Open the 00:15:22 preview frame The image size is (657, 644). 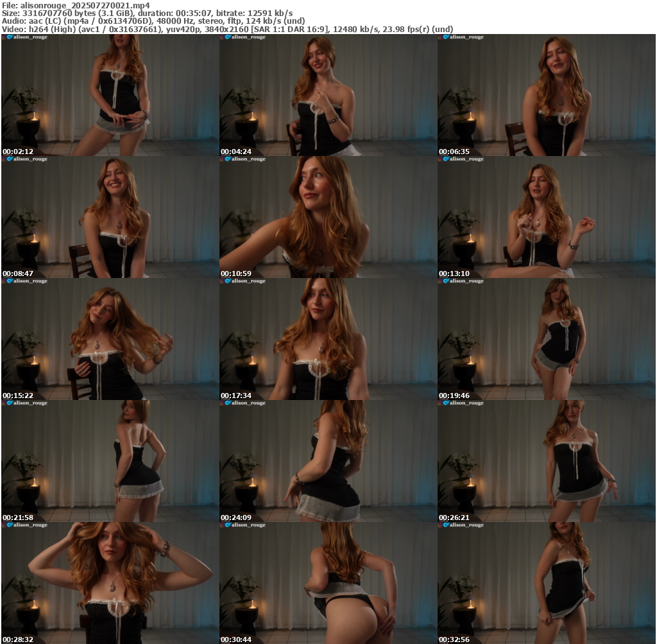click(x=110, y=339)
